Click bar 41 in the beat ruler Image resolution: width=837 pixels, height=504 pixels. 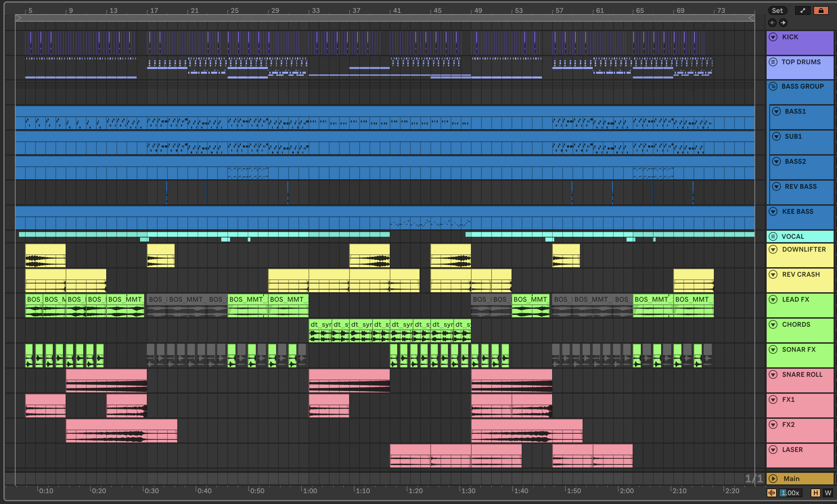pyautogui.click(x=397, y=10)
